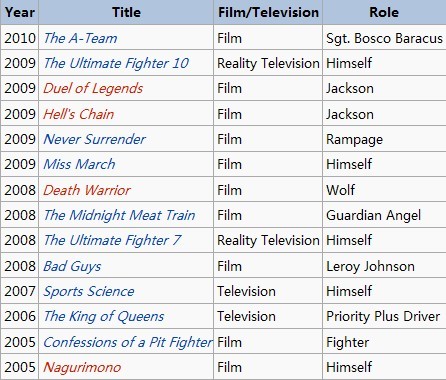Open The Ultimate Fighter 10 link
The width and height of the screenshot is (446, 380).
(x=116, y=63)
